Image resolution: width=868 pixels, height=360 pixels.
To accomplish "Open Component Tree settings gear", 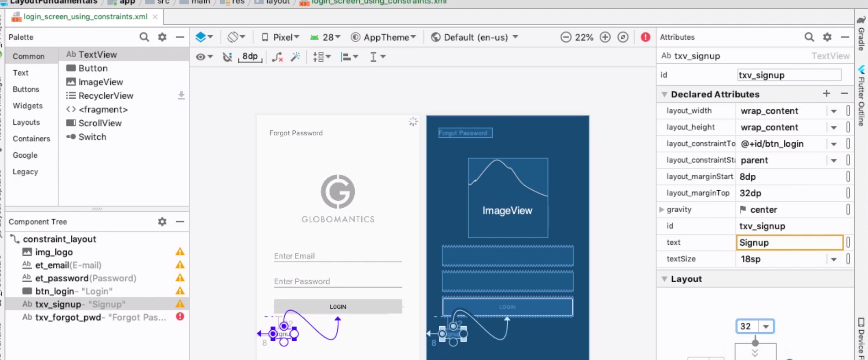I will pyautogui.click(x=162, y=222).
